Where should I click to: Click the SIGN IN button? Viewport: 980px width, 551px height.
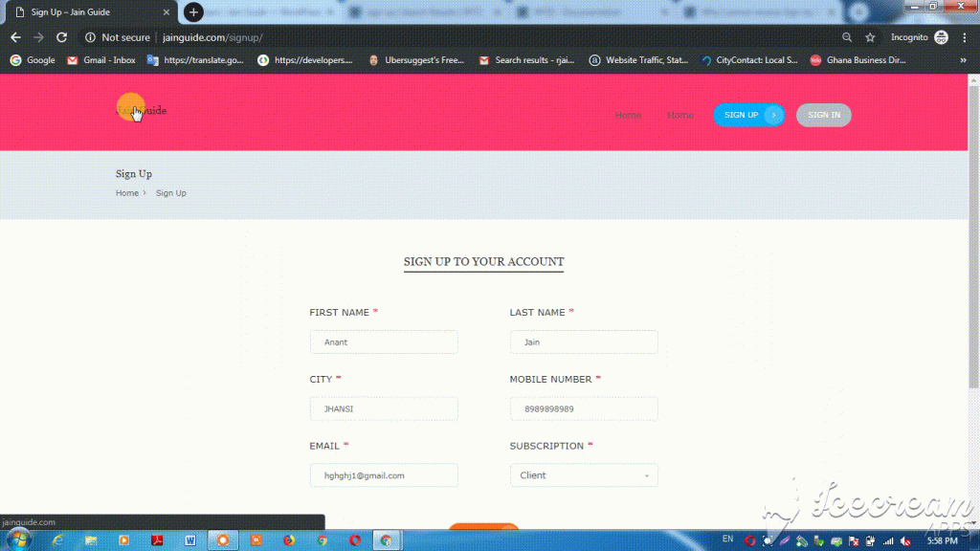pyautogui.click(x=823, y=115)
